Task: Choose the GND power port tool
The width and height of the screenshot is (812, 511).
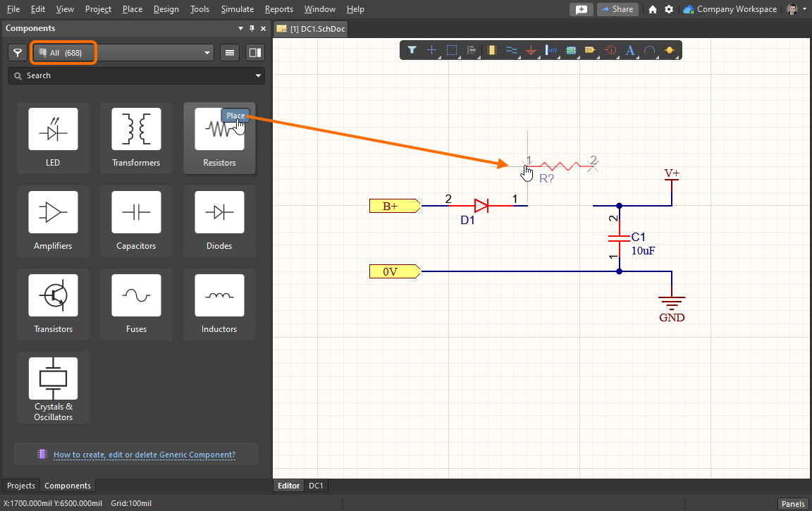Action: click(x=531, y=51)
